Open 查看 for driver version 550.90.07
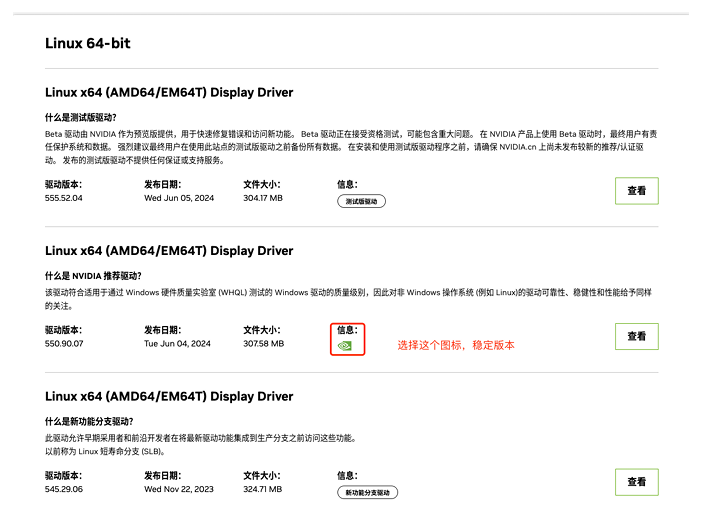The image size is (708, 513). click(x=637, y=336)
